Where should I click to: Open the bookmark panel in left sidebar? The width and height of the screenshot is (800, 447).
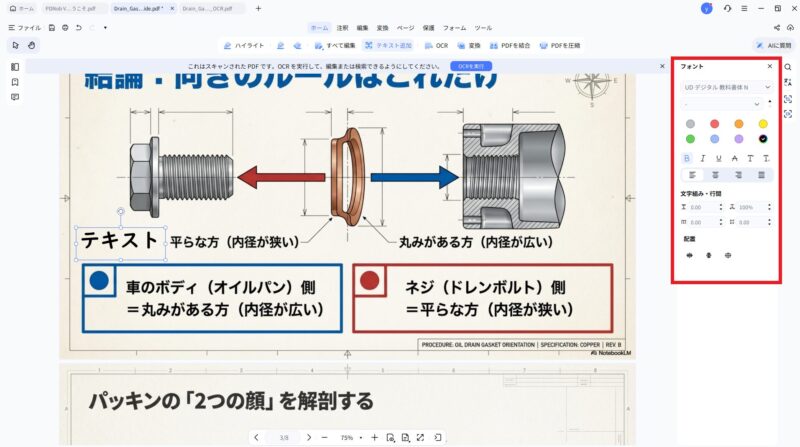[x=15, y=82]
